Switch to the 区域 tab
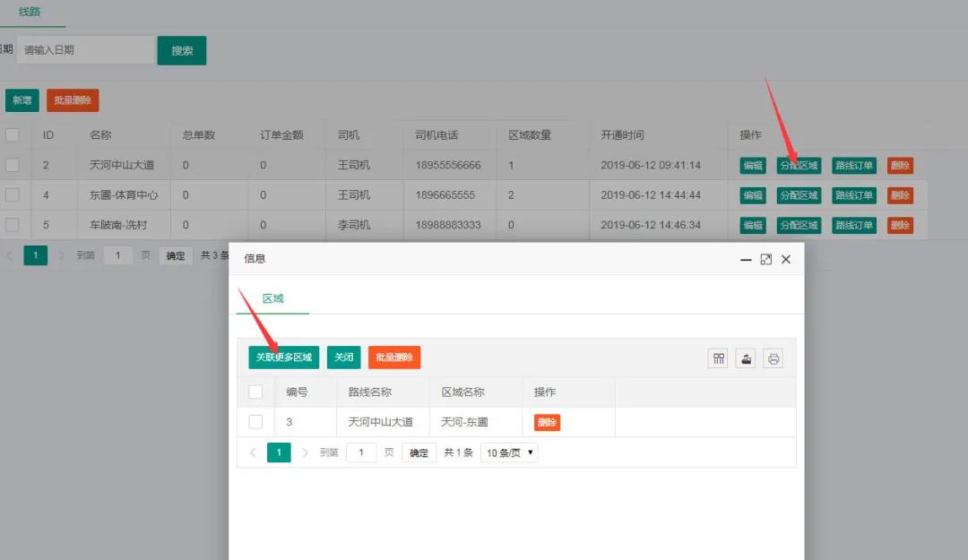This screenshot has height=560, width=968. [x=272, y=298]
